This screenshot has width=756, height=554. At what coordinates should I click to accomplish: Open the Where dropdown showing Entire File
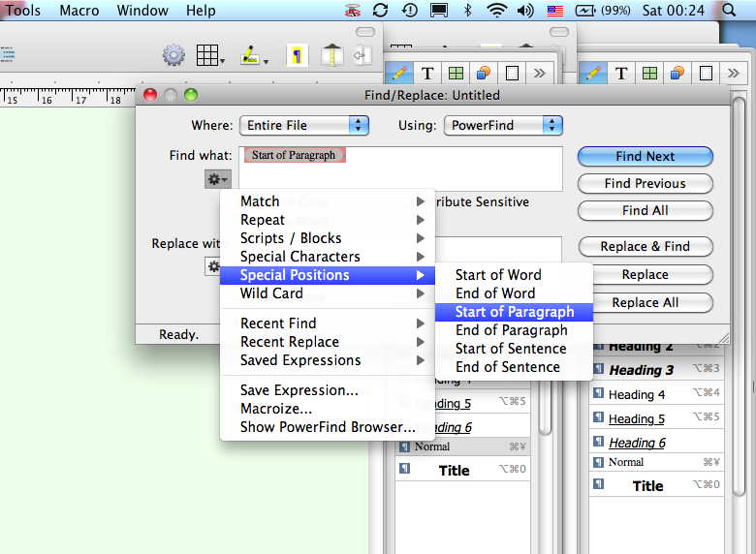(304, 125)
